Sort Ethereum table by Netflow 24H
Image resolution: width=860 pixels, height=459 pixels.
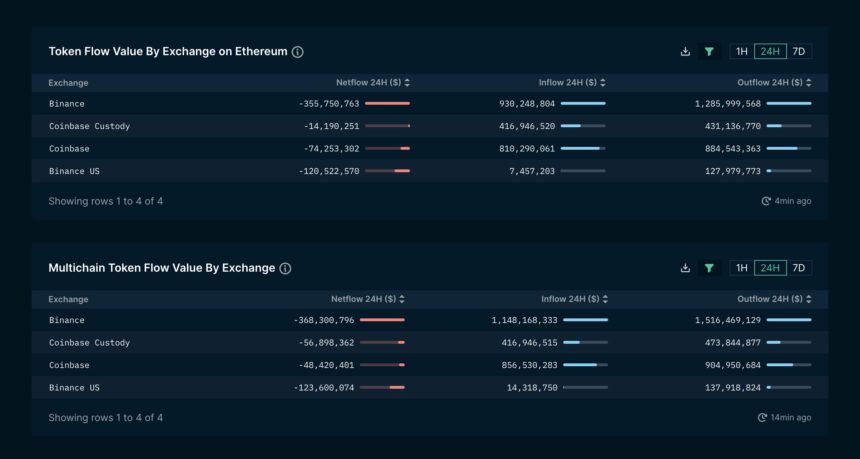tap(407, 83)
